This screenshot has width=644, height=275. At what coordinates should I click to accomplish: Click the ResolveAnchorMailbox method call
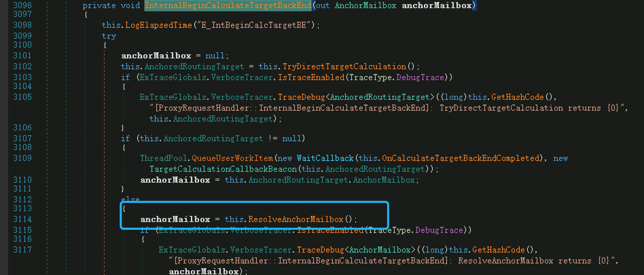coord(296,219)
